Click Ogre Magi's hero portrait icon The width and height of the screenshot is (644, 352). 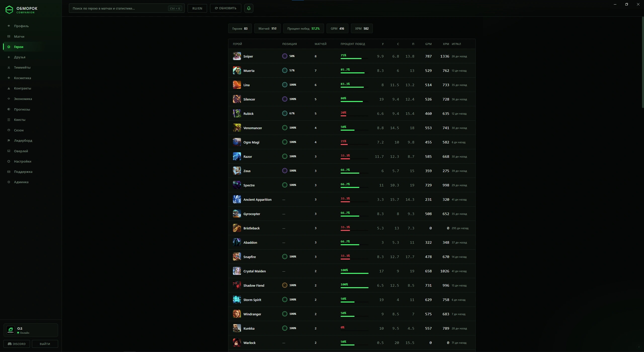tap(237, 142)
